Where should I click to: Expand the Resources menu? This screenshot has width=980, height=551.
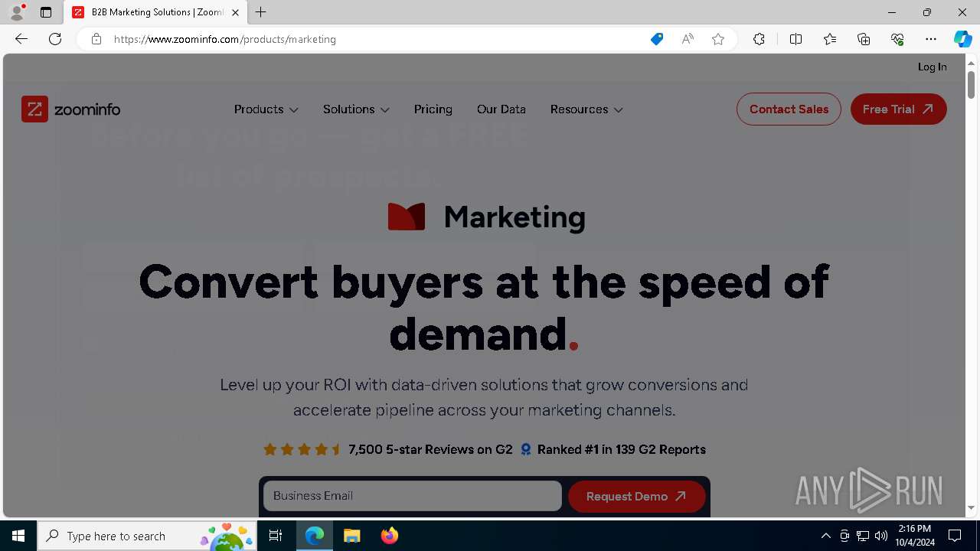(586, 109)
